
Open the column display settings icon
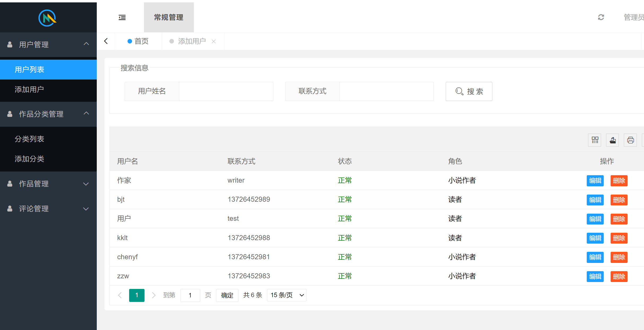click(x=595, y=140)
